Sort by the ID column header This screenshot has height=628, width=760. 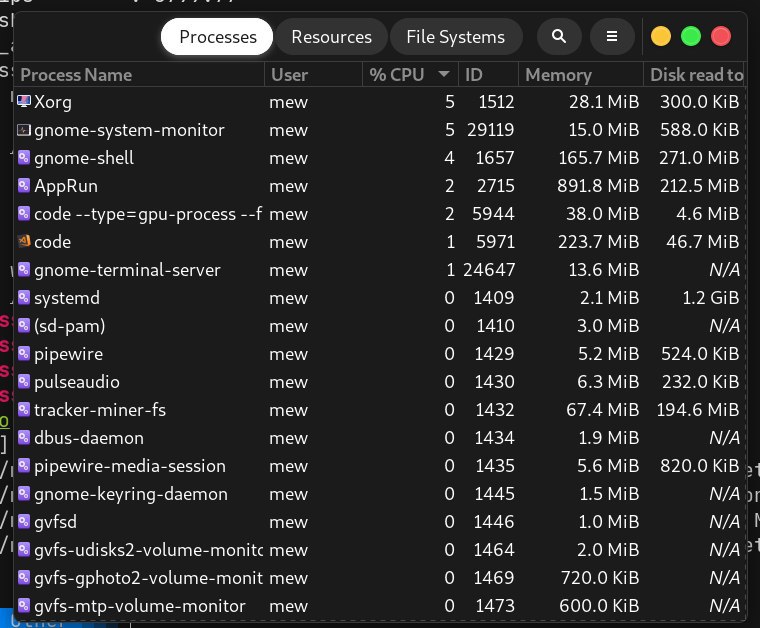(489, 75)
